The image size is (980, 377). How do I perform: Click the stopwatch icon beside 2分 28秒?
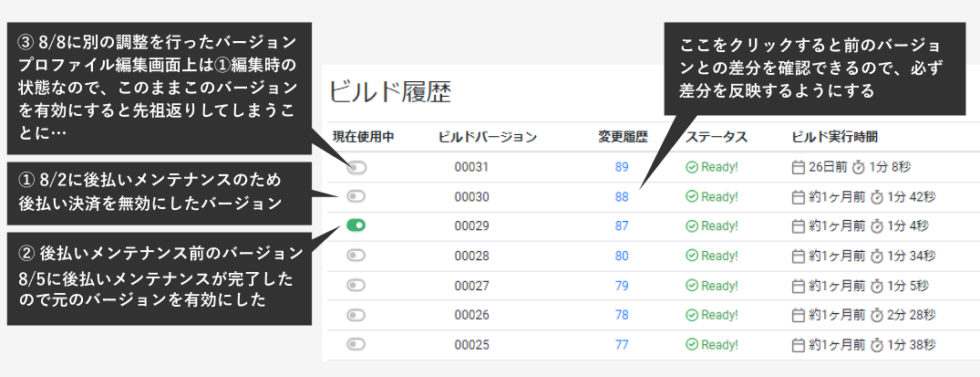coord(878,315)
